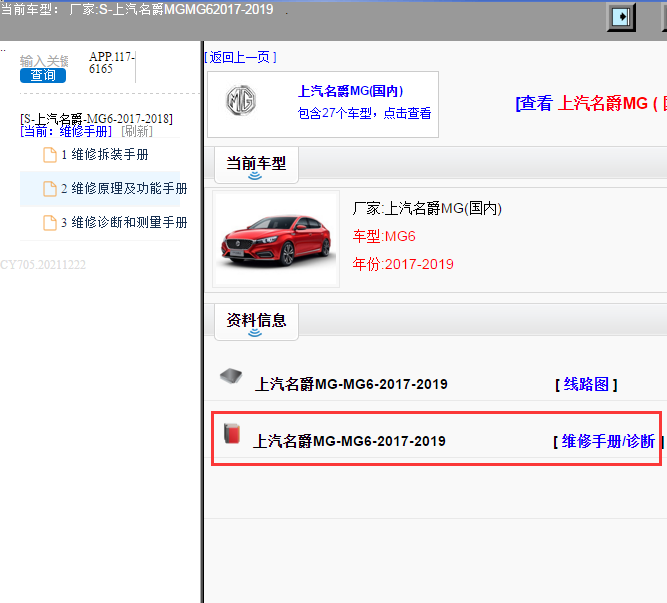Click the [S-上汽名爵-MG6-2017-2018] heading
The height and width of the screenshot is (603, 667).
pos(97,119)
